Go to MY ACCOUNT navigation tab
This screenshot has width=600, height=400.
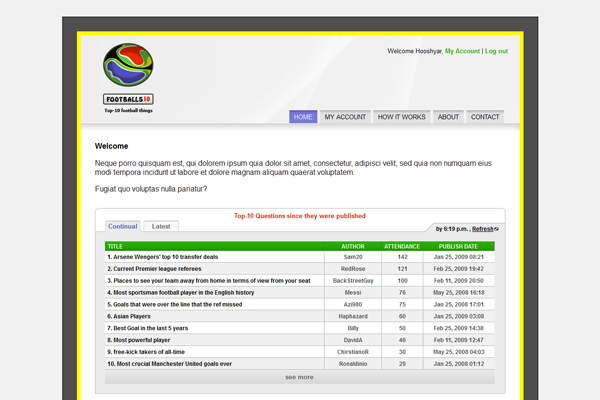345,117
